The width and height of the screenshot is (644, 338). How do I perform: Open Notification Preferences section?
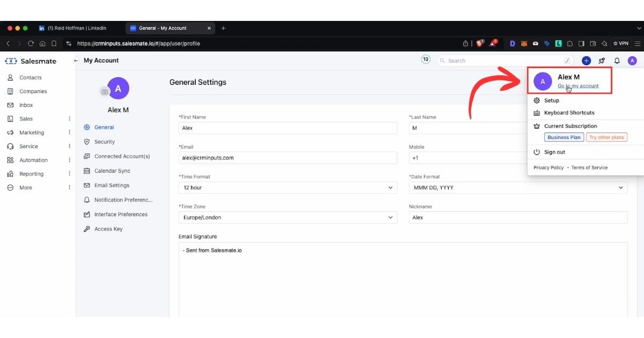pos(123,200)
